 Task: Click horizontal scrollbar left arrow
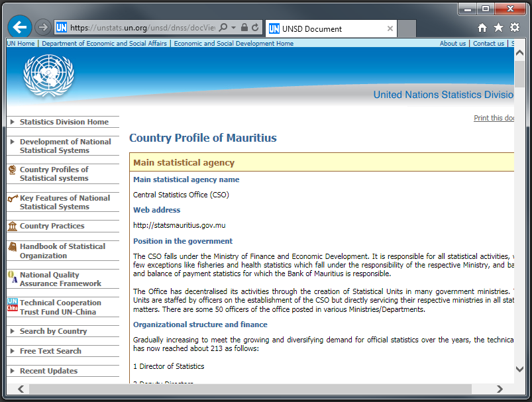[21, 389]
